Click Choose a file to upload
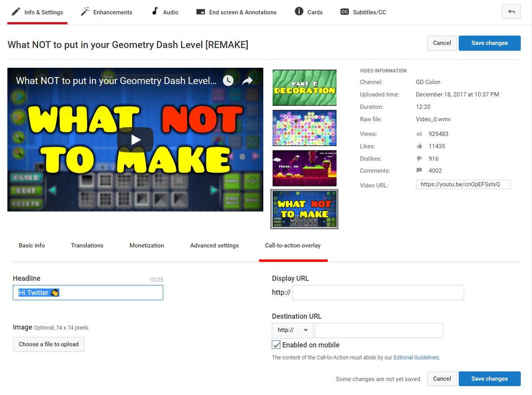 click(49, 344)
